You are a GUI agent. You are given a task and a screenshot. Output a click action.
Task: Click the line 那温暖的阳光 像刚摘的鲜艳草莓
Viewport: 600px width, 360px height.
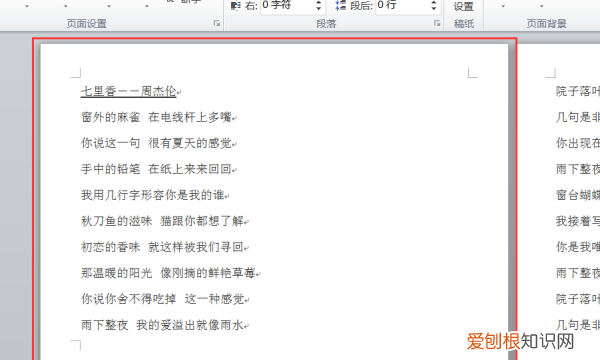pos(168,273)
